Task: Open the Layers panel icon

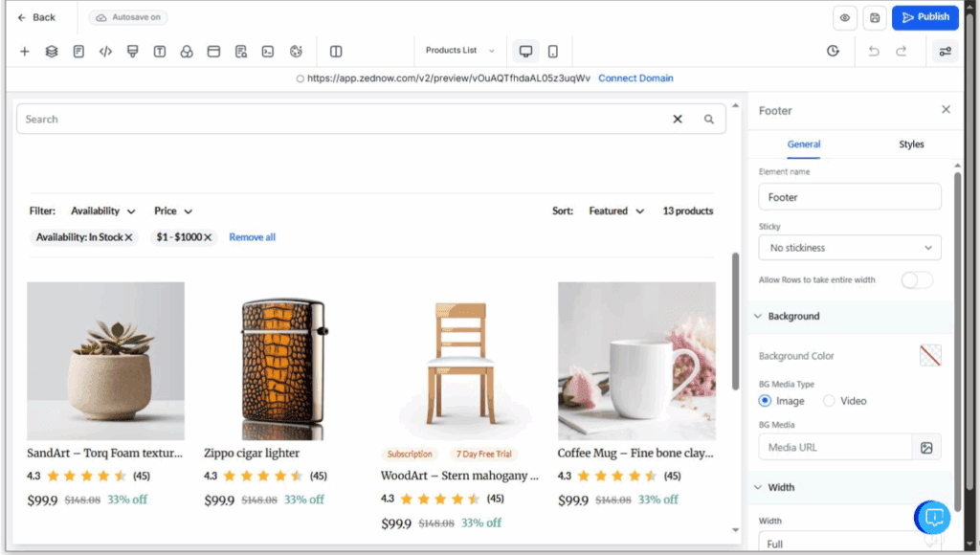Action: [51, 51]
